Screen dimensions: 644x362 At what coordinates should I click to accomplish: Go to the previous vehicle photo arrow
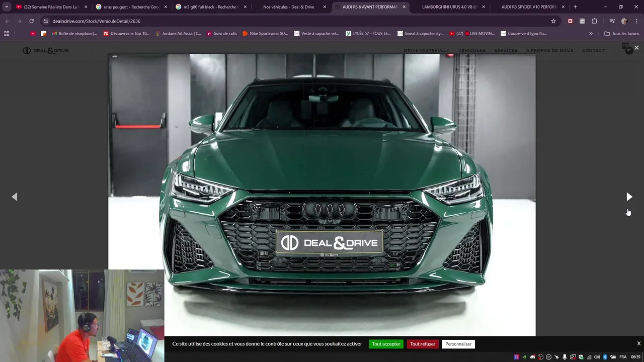15,197
